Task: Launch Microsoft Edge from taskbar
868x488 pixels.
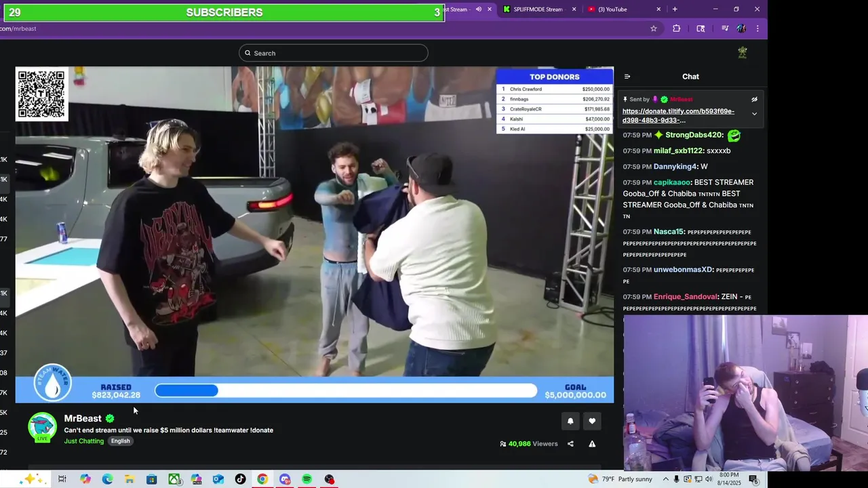Action: pyautogui.click(x=107, y=479)
